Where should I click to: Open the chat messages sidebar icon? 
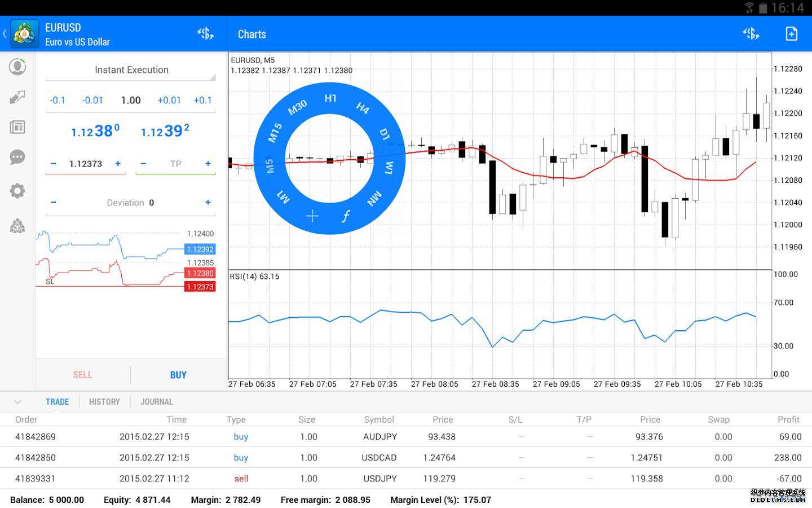[17, 157]
